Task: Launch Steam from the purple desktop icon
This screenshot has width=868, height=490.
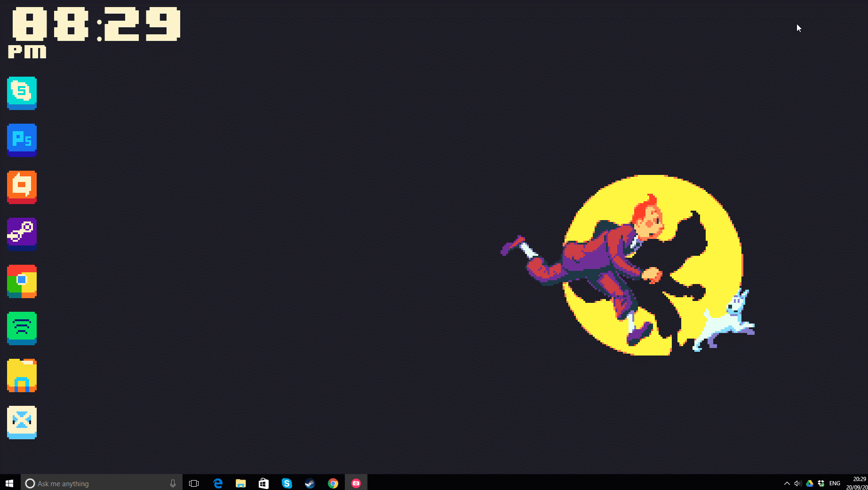Action: tap(22, 234)
